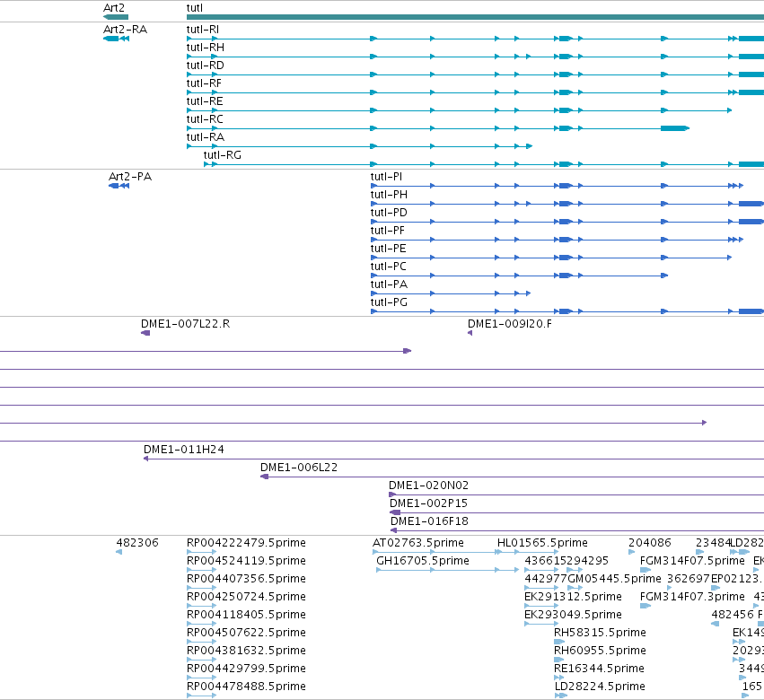Select EST EK293049.5prime

point(573,616)
